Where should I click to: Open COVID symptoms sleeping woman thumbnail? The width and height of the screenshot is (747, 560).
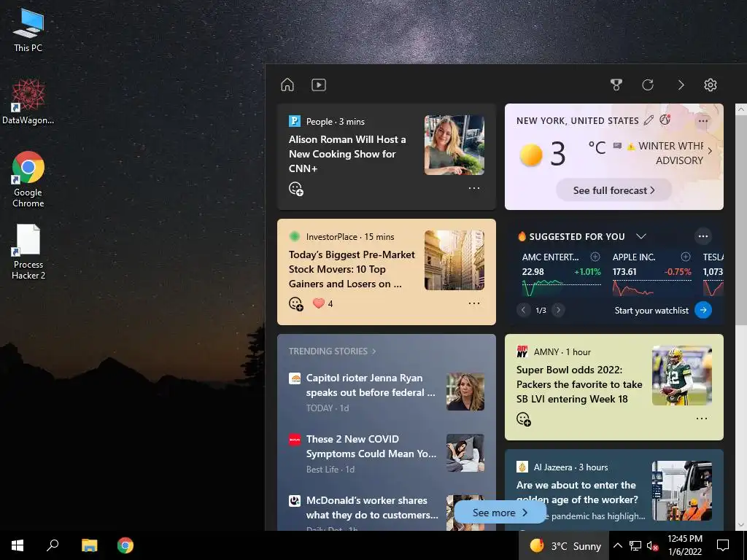point(465,453)
